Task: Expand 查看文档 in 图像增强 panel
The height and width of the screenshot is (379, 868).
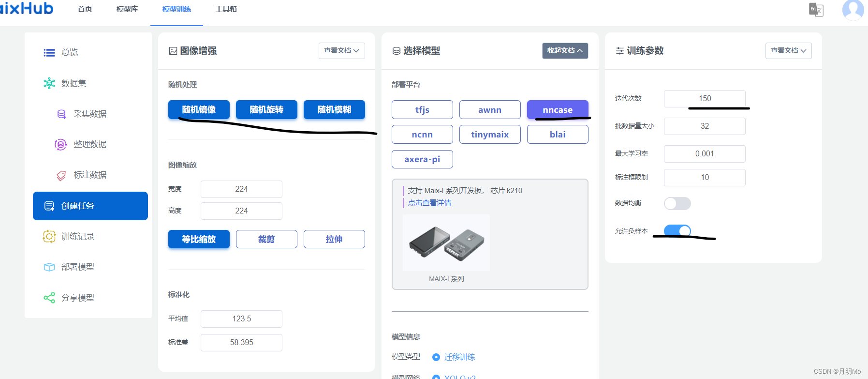Action: 342,51
